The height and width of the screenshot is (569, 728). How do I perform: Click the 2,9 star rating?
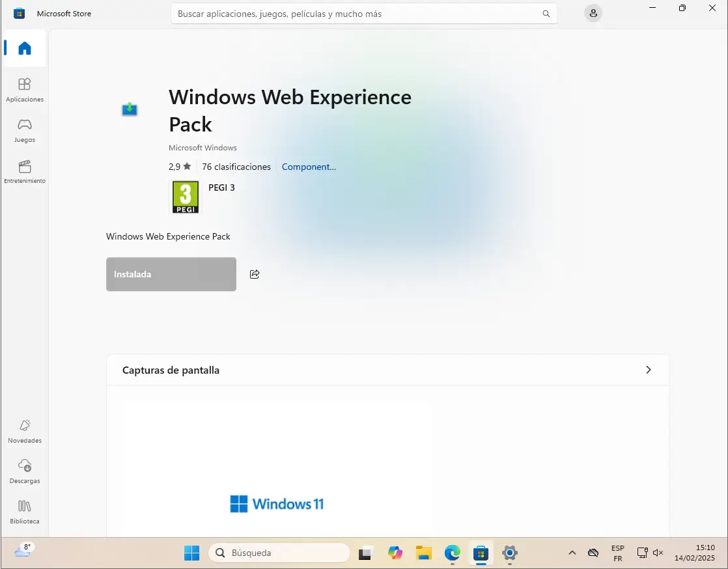point(180,167)
